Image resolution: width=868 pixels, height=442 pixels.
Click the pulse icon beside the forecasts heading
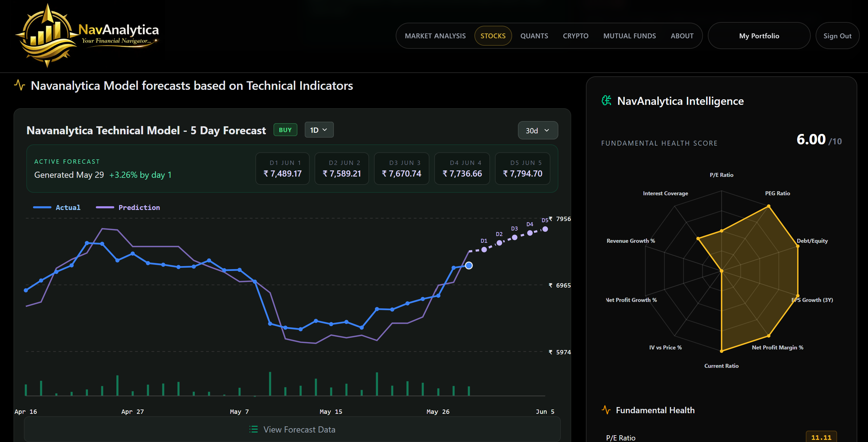point(20,85)
